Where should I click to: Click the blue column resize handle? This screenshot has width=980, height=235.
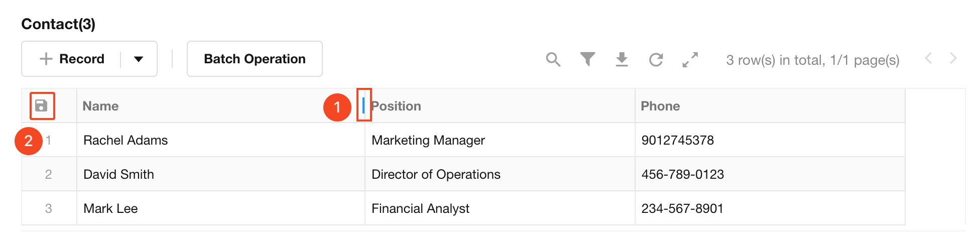click(363, 105)
